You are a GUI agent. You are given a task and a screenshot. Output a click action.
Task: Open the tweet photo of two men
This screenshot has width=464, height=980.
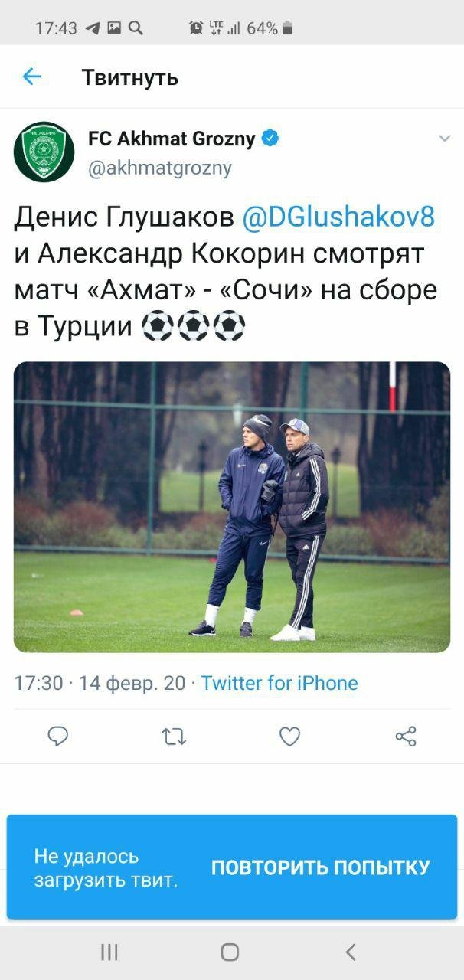click(232, 507)
